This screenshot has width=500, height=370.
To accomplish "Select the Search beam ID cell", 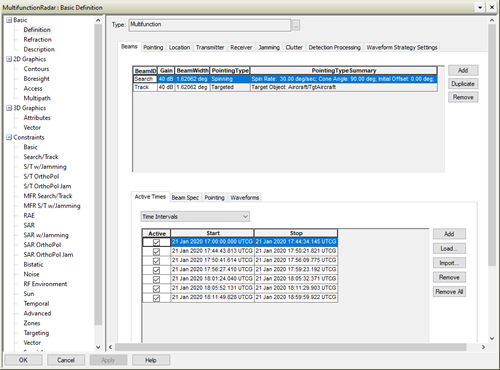I will [x=145, y=79].
